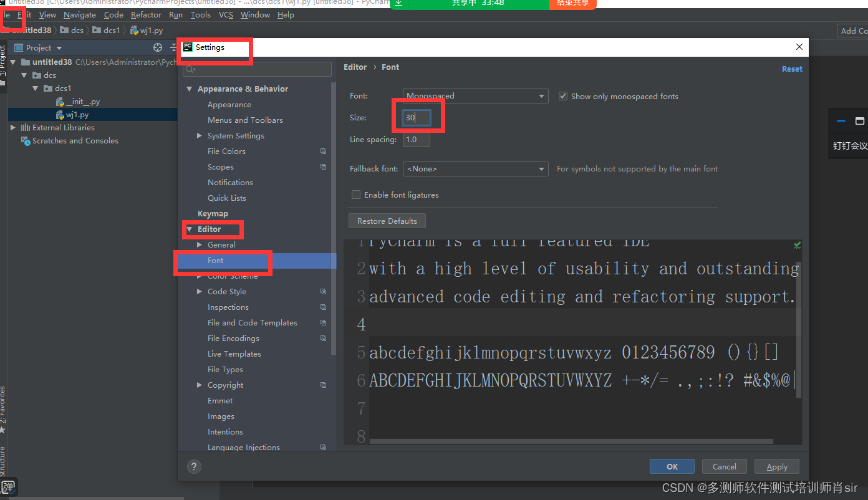Click OK to confirm settings
Image resolution: width=868 pixels, height=500 pixels.
coord(672,466)
